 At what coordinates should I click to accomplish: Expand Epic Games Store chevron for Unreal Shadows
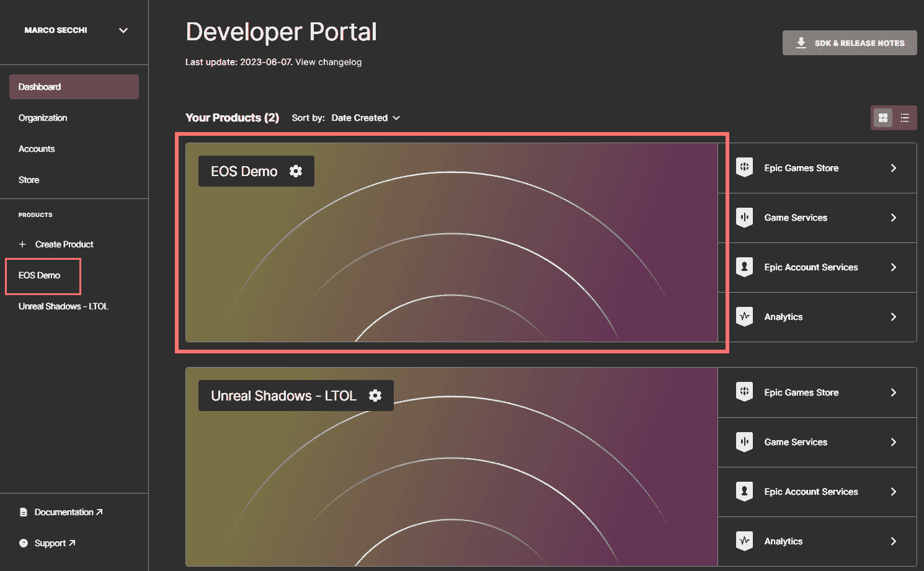(894, 392)
